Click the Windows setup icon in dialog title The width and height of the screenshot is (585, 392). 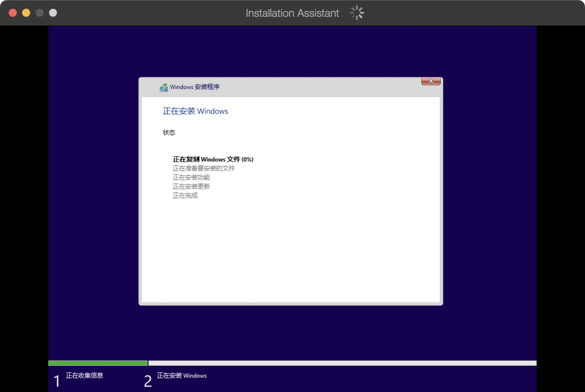pos(164,87)
